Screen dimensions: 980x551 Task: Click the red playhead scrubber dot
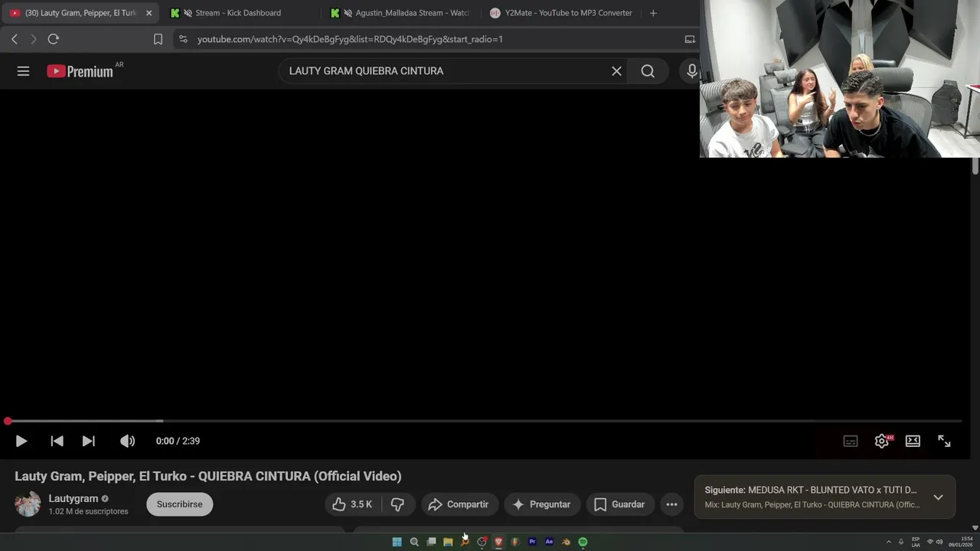8,421
